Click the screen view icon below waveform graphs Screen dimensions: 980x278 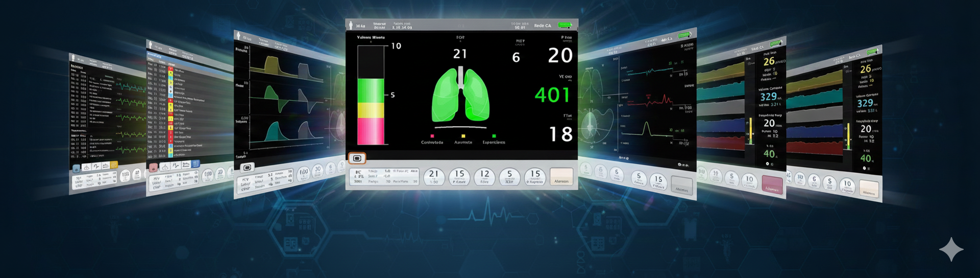point(248,168)
